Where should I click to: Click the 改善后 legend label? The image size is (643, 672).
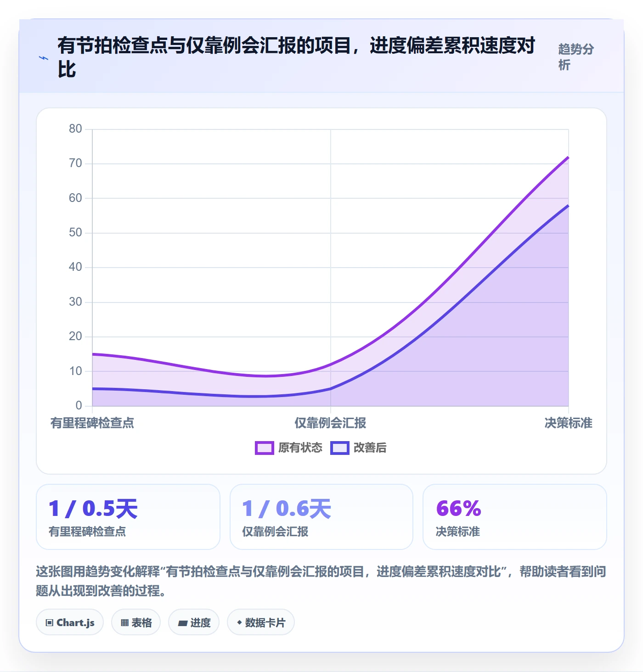coord(370,448)
